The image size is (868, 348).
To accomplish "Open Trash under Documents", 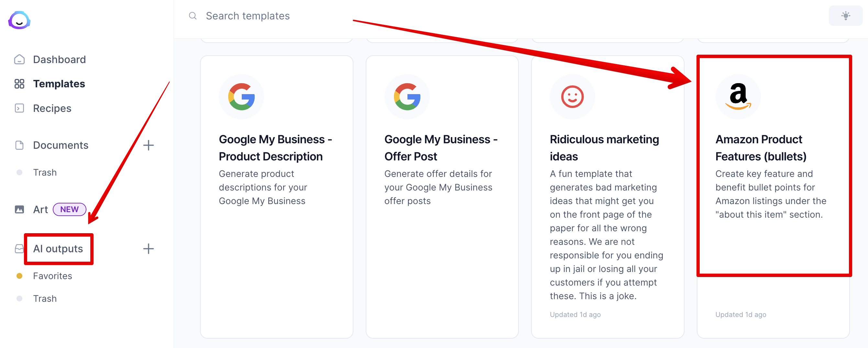I will click(44, 172).
